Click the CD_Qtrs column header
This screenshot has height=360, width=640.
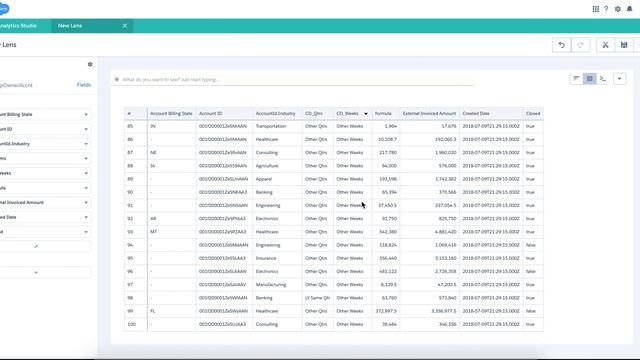click(x=318, y=113)
